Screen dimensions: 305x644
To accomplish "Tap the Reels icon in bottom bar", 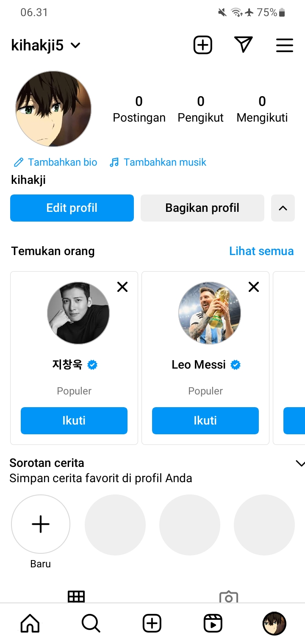I will click(x=213, y=623).
